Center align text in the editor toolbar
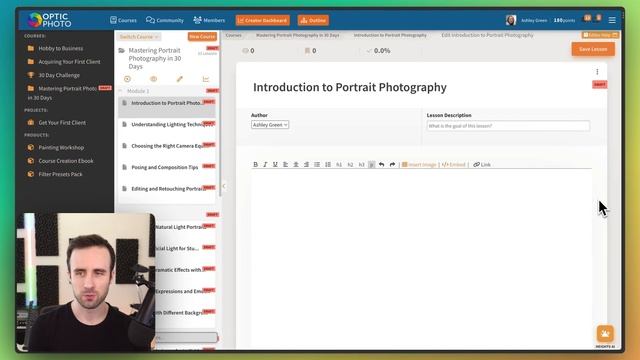This screenshot has width=640, height=360. 296,164
